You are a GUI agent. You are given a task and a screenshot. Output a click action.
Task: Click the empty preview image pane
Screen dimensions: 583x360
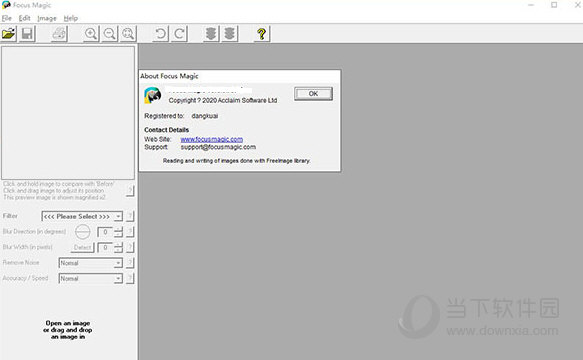tap(68, 113)
